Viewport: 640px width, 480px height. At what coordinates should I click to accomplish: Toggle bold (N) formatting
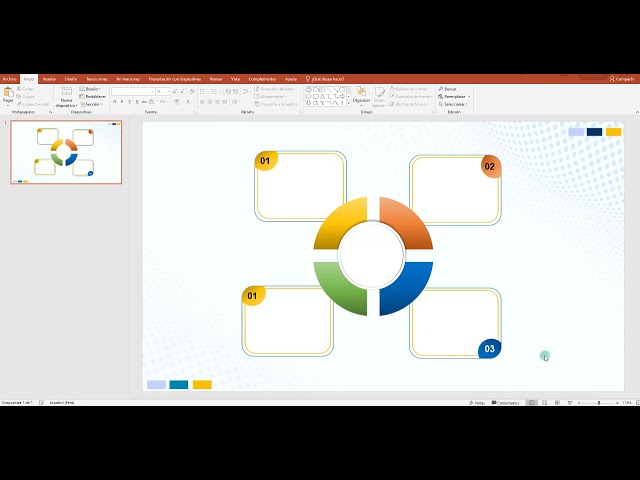pyautogui.click(x=115, y=102)
